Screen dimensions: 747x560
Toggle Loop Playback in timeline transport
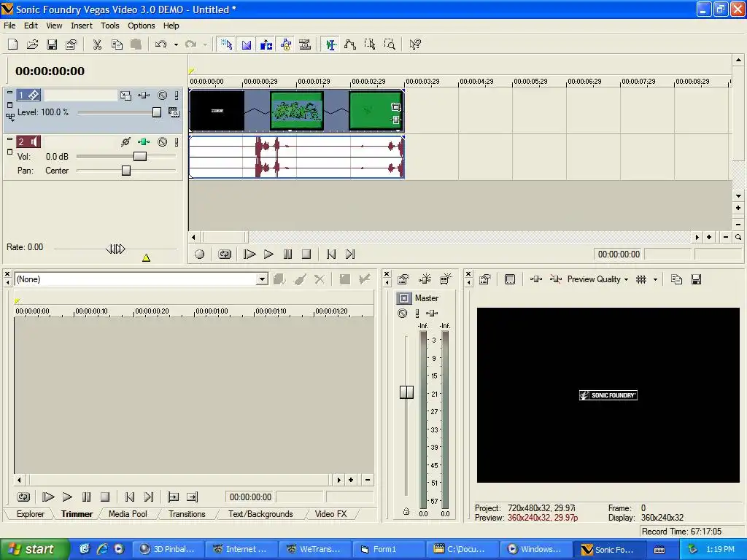tap(225, 254)
